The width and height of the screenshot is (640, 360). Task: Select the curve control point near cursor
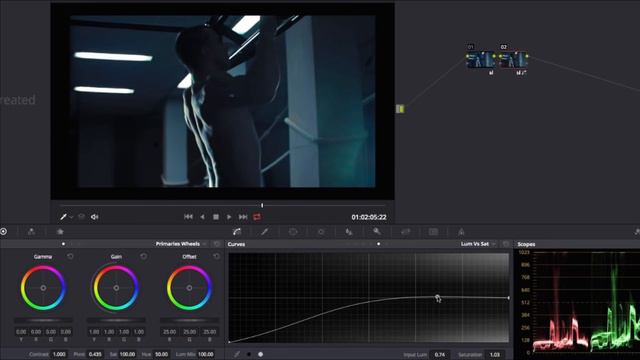(437, 297)
